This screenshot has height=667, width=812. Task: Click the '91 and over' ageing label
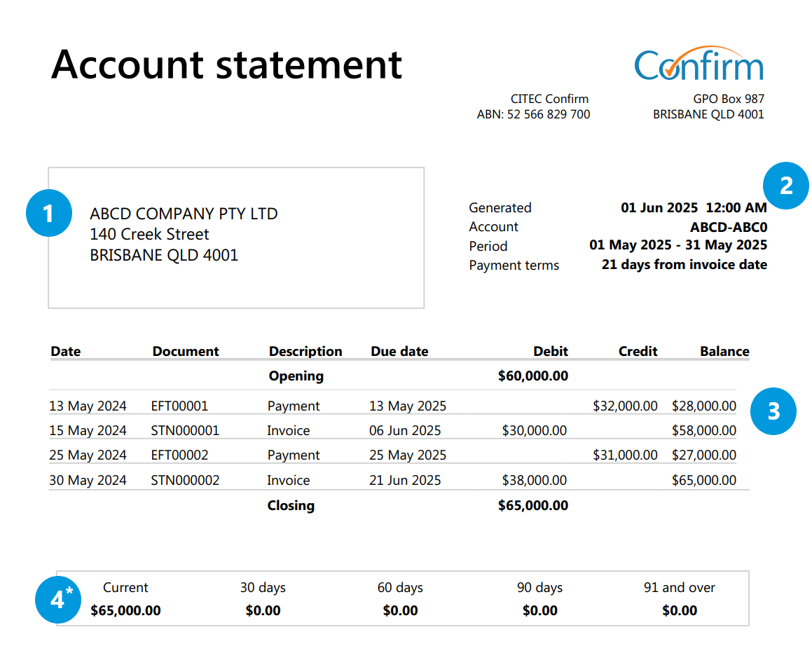(x=680, y=588)
